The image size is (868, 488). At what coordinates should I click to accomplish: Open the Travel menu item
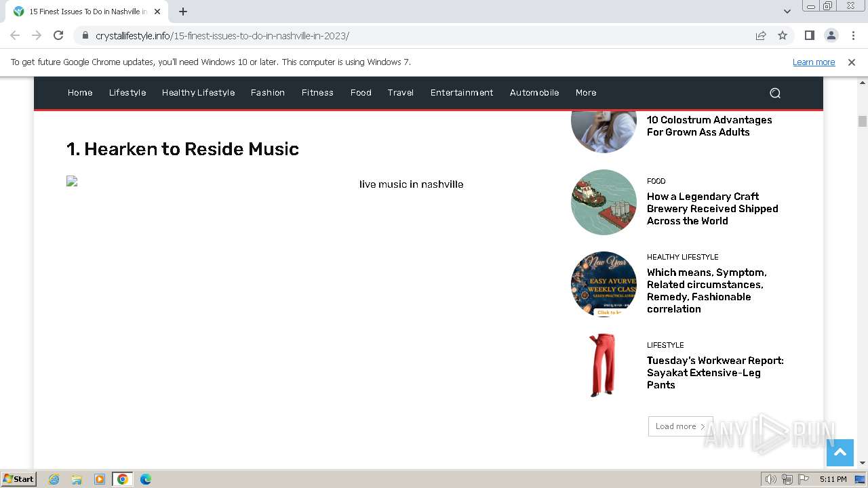pyautogui.click(x=401, y=93)
